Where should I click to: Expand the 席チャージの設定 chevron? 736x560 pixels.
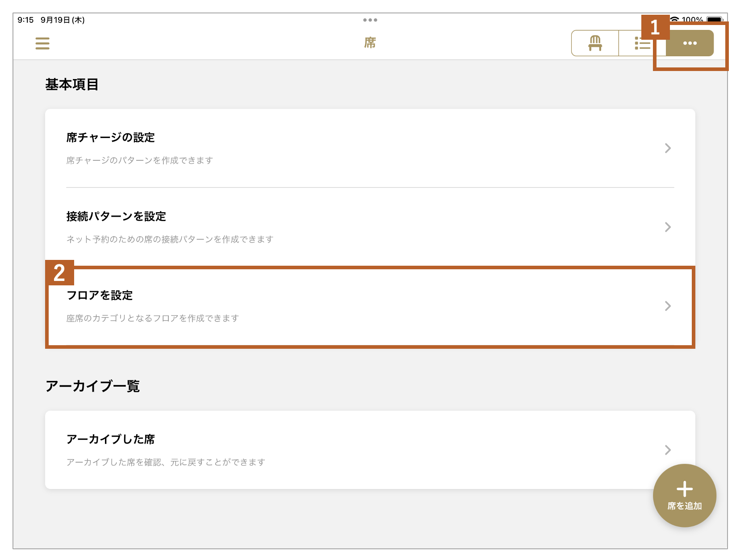[x=668, y=148]
